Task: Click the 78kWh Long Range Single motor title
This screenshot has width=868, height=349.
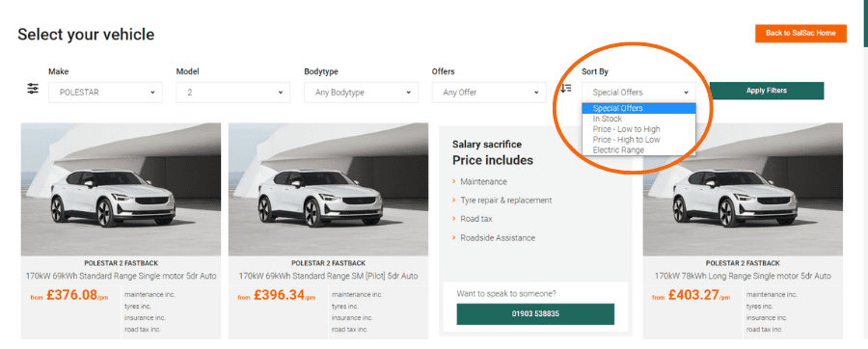Action: click(743, 276)
